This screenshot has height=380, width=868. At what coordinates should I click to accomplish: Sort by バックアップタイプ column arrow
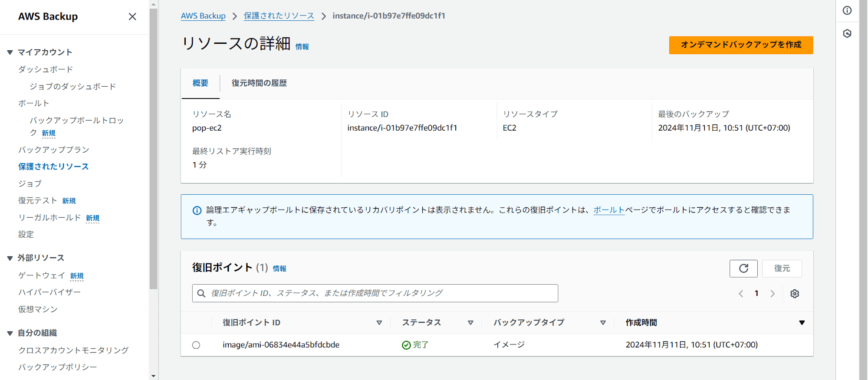(603, 323)
